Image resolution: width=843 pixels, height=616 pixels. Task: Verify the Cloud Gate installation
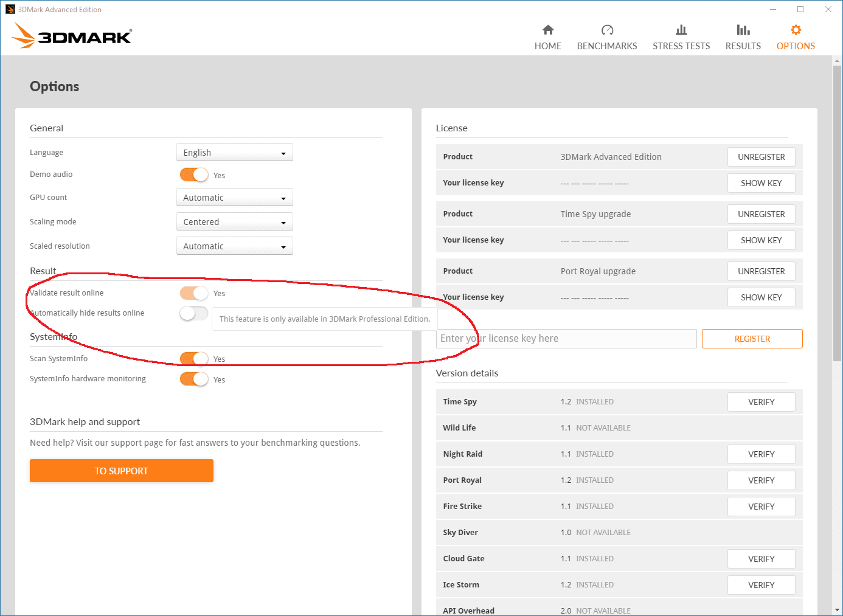point(761,559)
